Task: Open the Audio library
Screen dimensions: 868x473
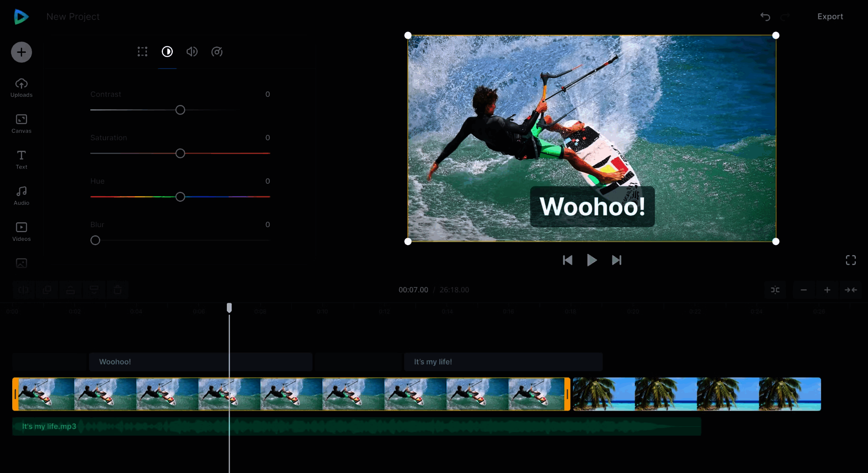Action: coord(21,195)
